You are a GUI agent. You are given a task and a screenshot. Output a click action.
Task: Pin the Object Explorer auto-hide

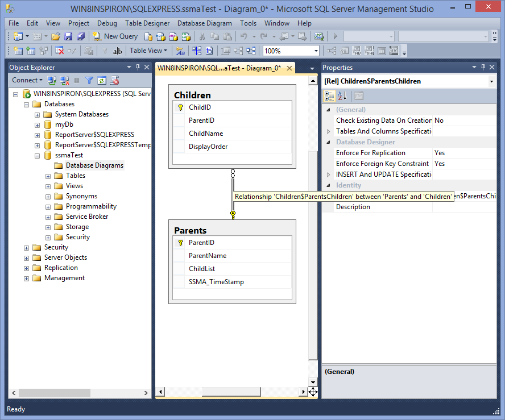(x=138, y=67)
